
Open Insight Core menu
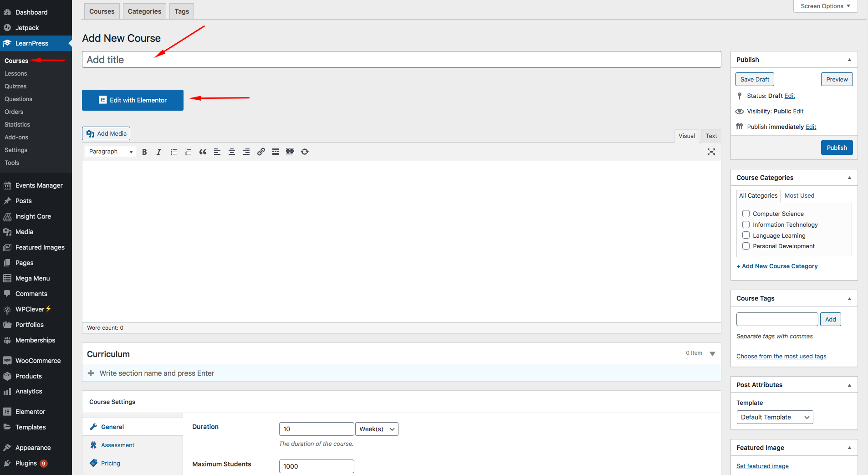(36, 216)
